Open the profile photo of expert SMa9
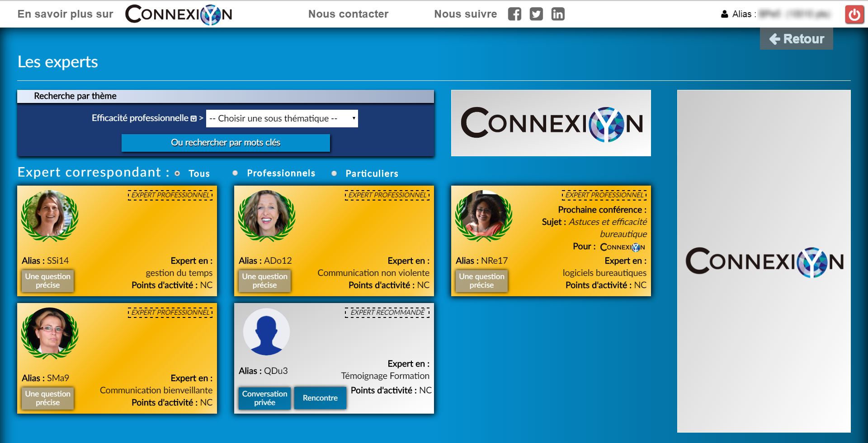868x443 pixels. [50, 334]
